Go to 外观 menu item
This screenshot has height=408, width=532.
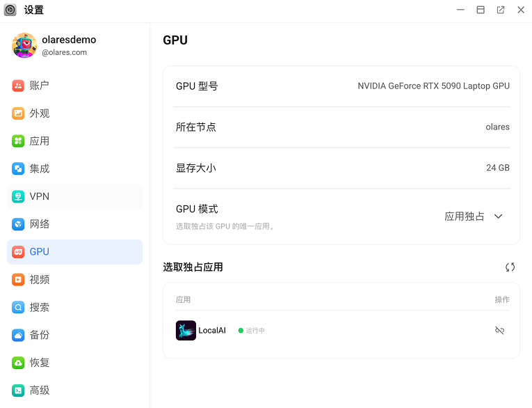pos(74,113)
